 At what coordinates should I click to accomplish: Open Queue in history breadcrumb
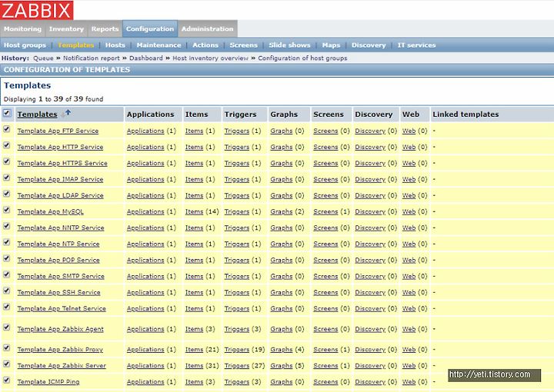click(43, 58)
